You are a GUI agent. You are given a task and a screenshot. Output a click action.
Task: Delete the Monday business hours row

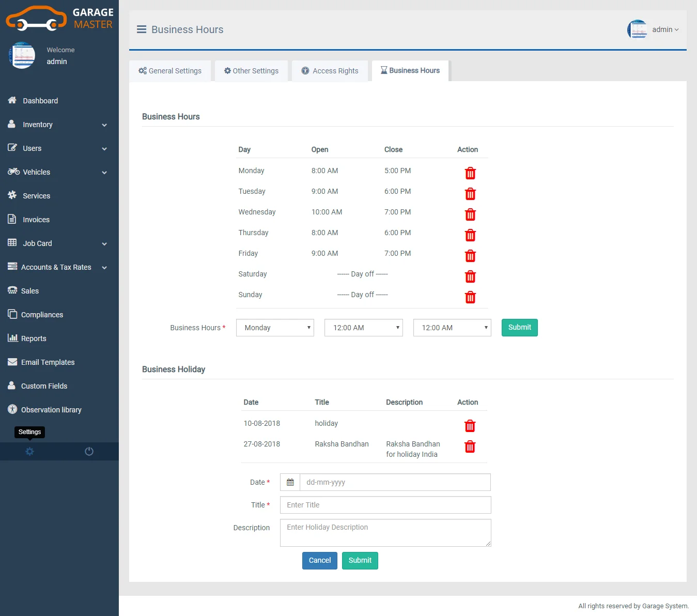click(x=470, y=173)
